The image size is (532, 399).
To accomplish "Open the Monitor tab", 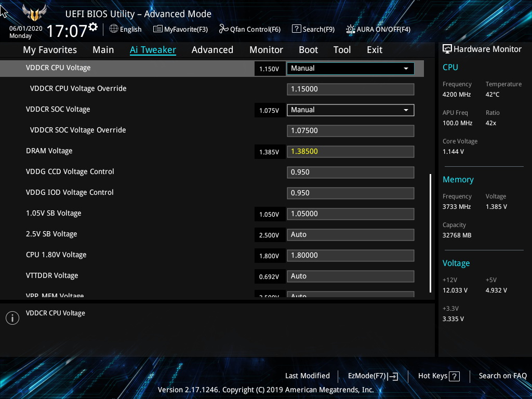I will (267, 50).
